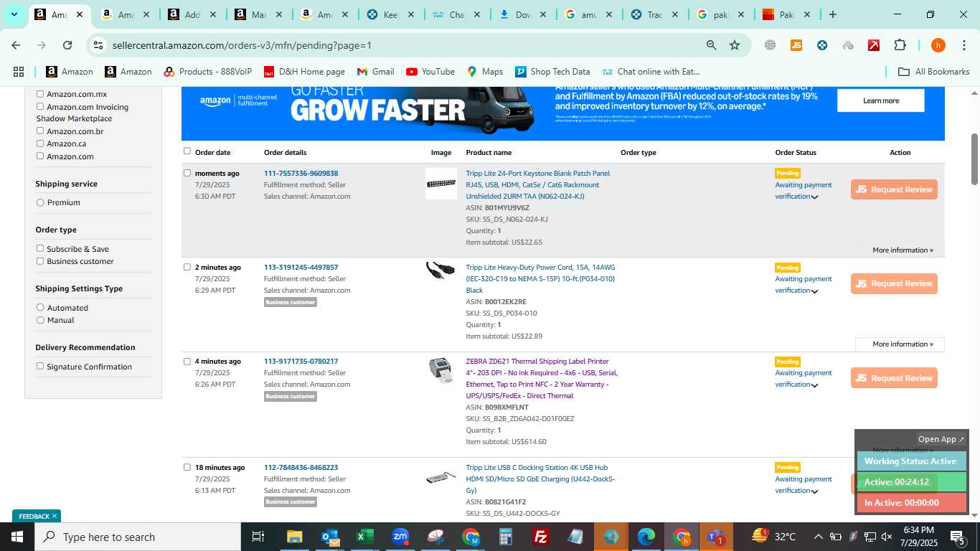Image resolution: width=980 pixels, height=551 pixels.
Task: Switch to the Downloads browser tab
Action: coord(524,14)
